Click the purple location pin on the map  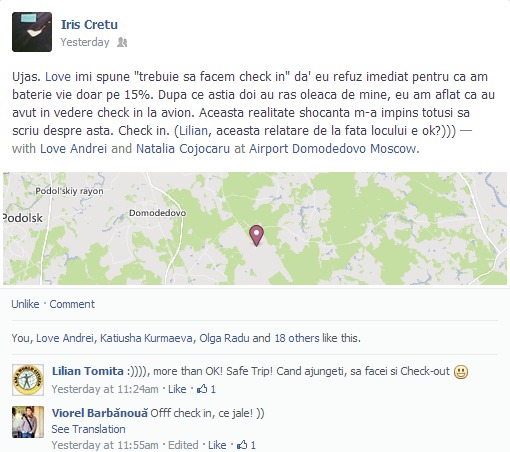tap(256, 236)
